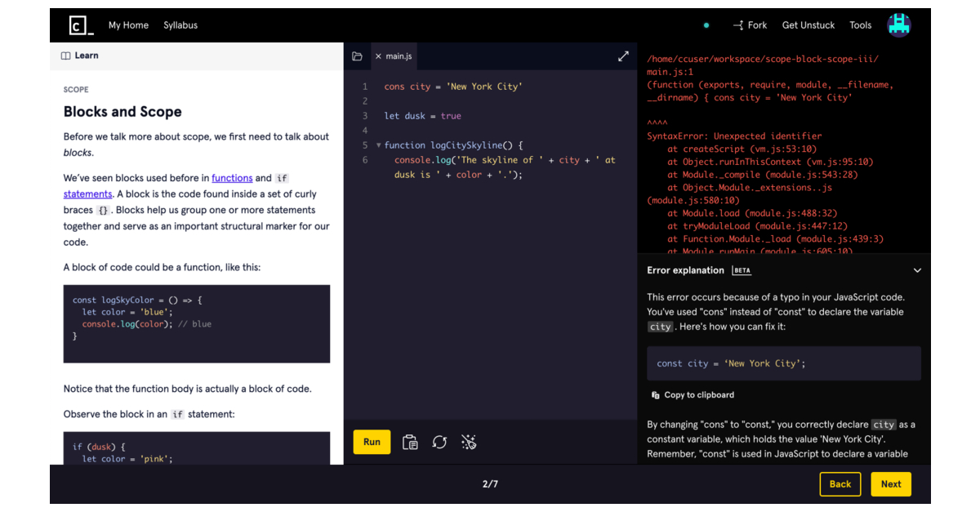The width and height of the screenshot is (980, 512).
Task: Open the Tools menu
Action: pyautogui.click(x=860, y=25)
